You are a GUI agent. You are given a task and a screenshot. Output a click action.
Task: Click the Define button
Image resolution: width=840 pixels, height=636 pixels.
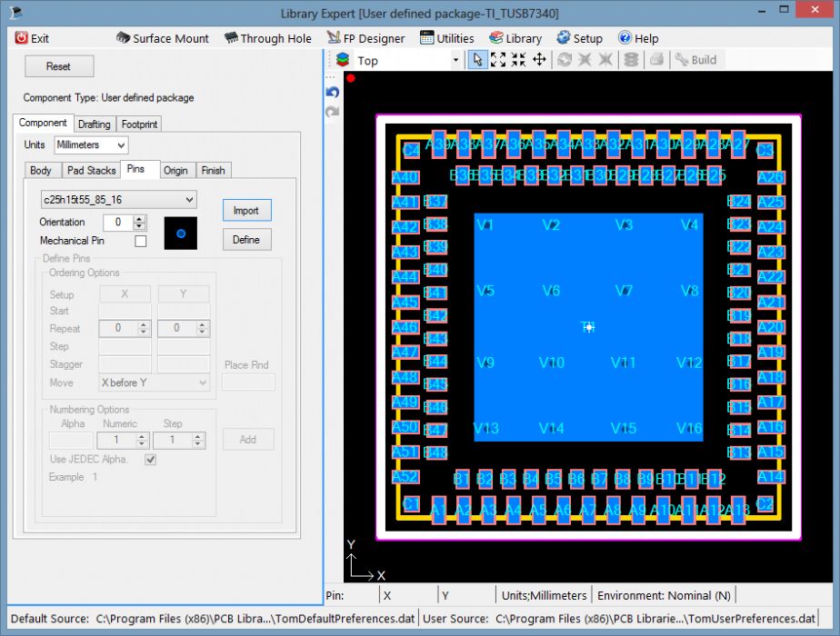(x=246, y=239)
